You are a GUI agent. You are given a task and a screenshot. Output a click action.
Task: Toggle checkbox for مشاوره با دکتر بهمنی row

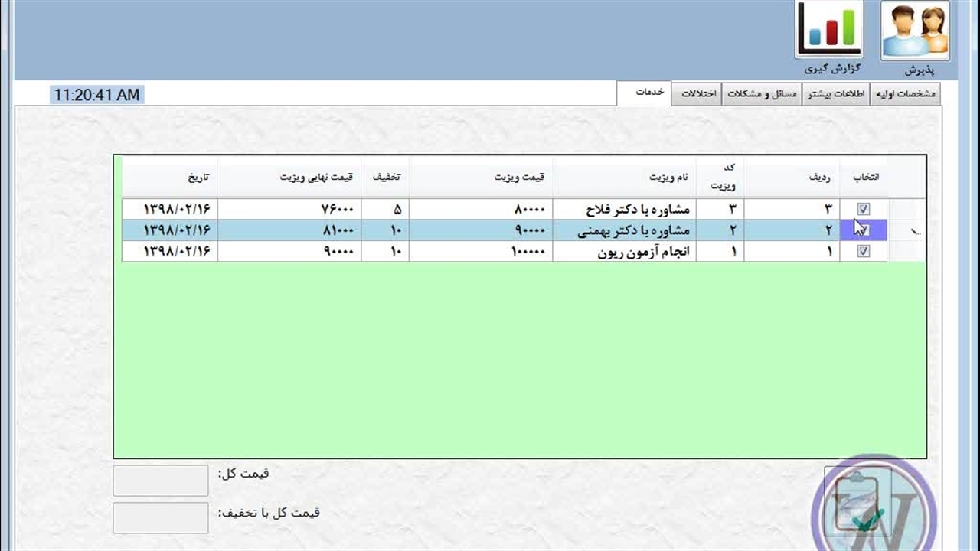tap(864, 230)
